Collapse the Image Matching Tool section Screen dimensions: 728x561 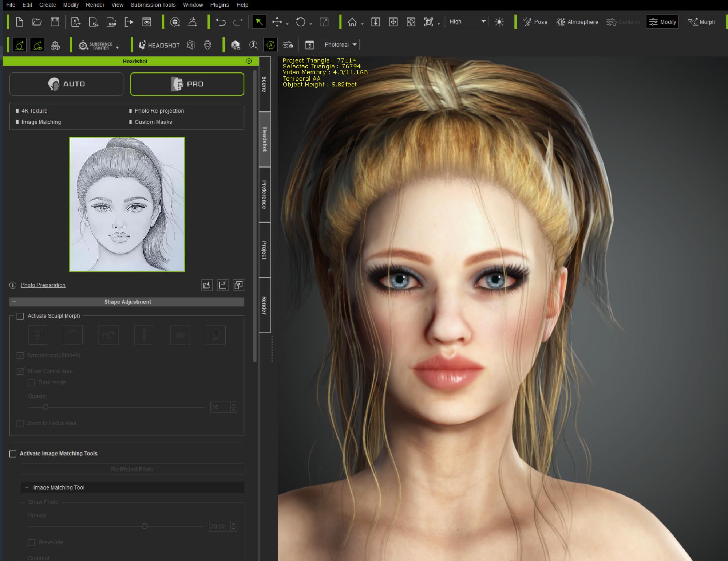[27, 487]
